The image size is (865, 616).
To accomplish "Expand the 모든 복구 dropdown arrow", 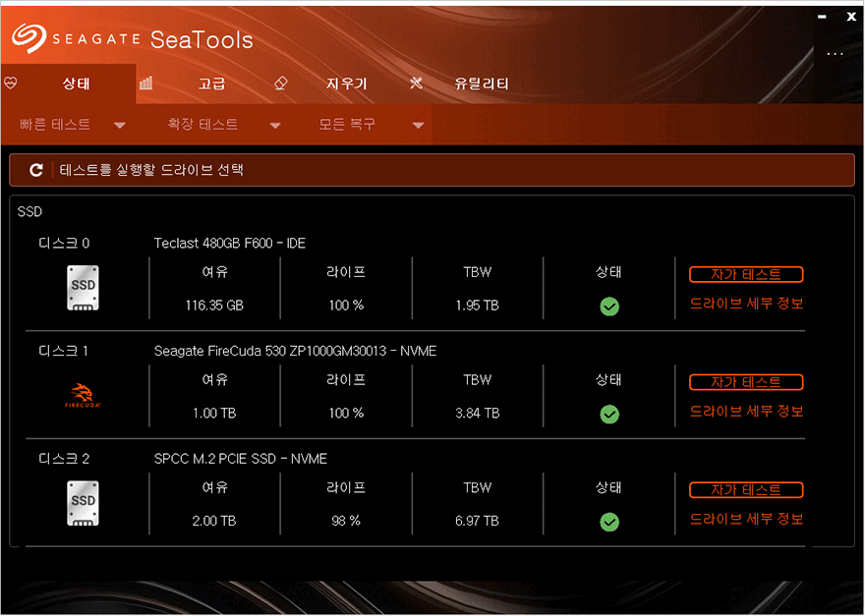I will (418, 126).
